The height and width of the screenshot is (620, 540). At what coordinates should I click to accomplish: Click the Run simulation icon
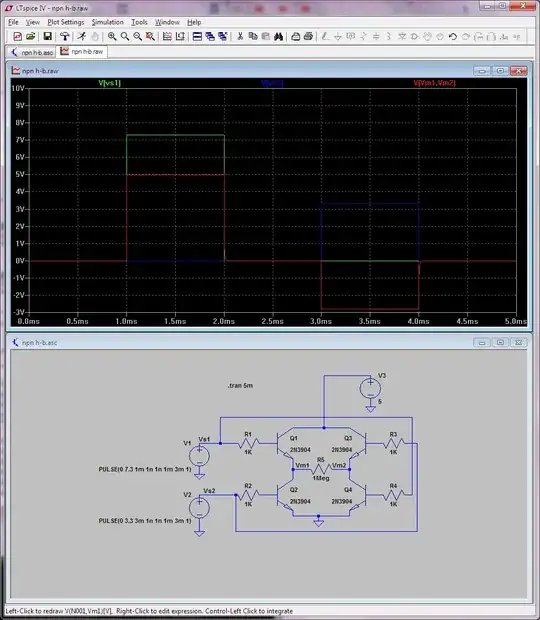tap(82, 36)
